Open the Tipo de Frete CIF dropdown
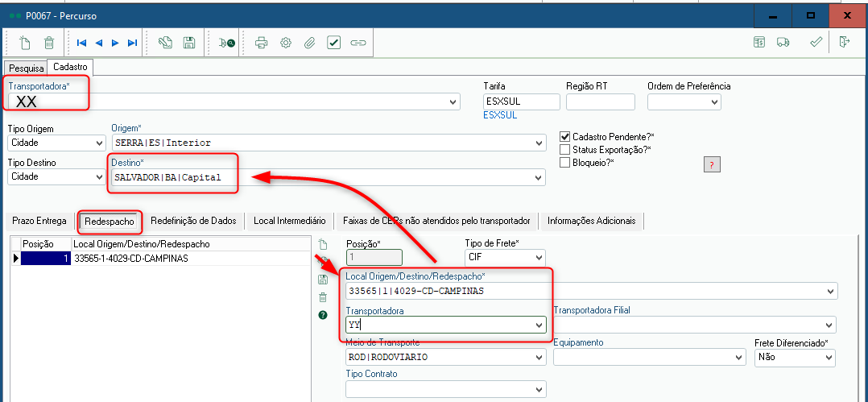The width and height of the screenshot is (868, 402). [539, 258]
